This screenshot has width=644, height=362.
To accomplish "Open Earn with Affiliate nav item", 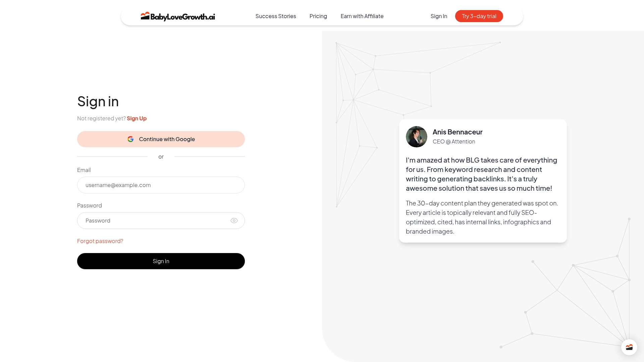I will 362,16.
